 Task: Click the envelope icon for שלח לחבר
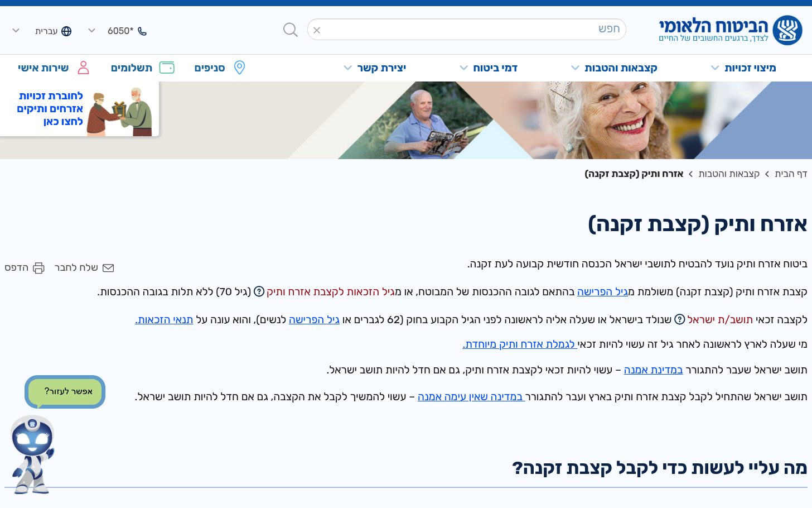108,268
